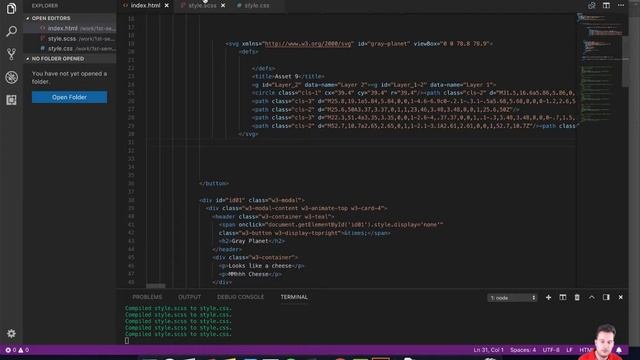The height and width of the screenshot is (360, 640).
Task: Select index.html in Open Editors list
Action: 69,29
